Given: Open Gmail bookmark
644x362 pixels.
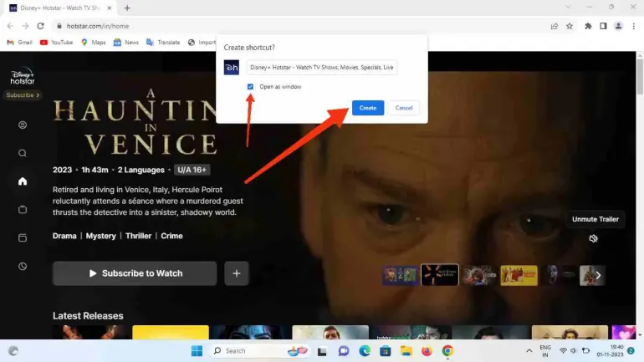Looking at the screenshot, I should pos(20,43).
